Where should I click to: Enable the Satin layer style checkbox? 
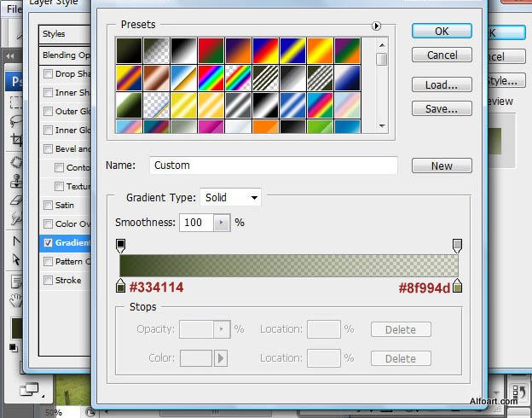48,206
